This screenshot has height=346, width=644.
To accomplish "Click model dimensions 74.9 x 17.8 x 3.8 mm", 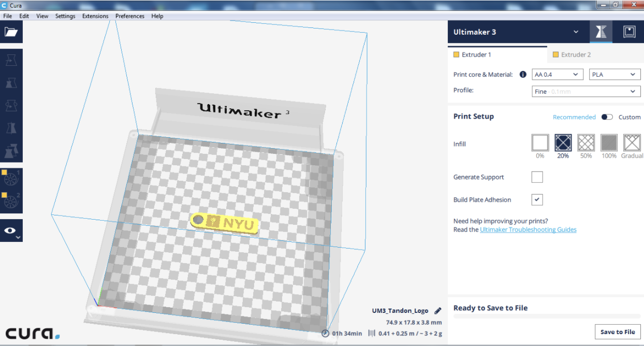I will click(414, 322).
